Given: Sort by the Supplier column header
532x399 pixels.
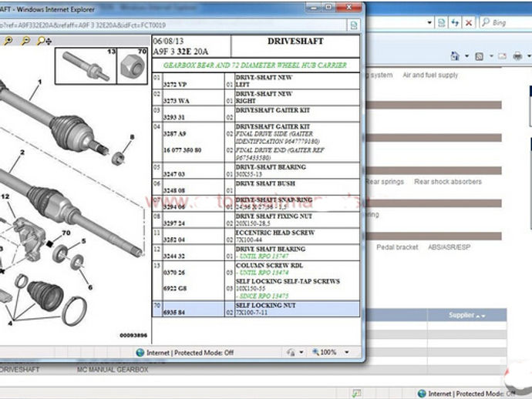Looking at the screenshot, I should [x=467, y=315].
